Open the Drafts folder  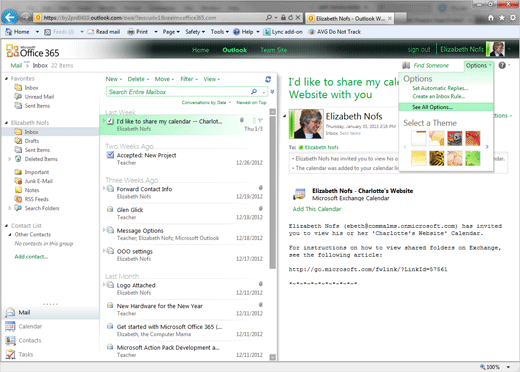point(32,141)
